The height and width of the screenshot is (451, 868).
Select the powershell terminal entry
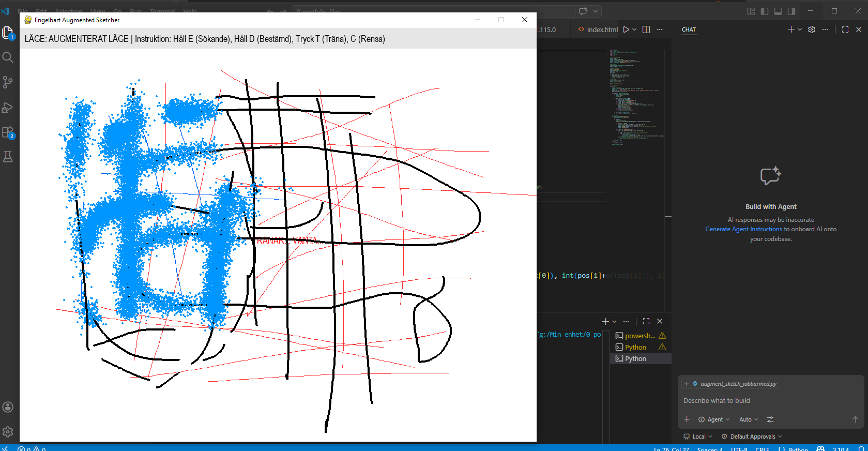tap(641, 336)
